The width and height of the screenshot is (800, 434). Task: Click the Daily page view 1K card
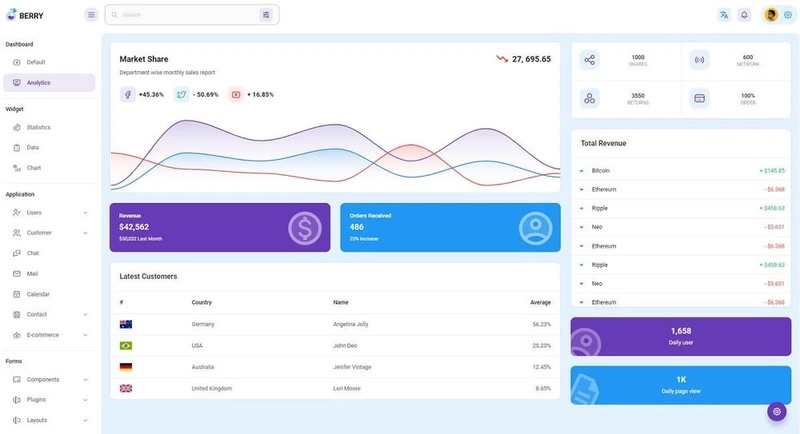[x=681, y=385]
